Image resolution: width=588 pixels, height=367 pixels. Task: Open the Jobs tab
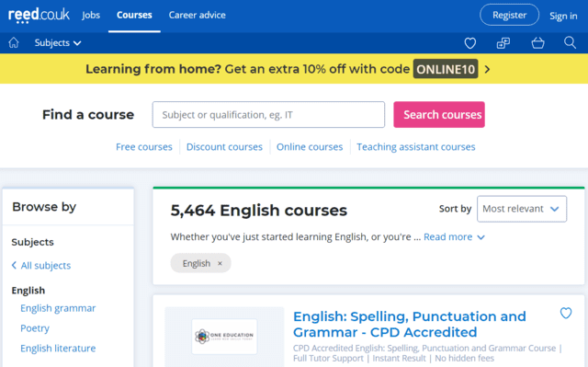[91, 15]
